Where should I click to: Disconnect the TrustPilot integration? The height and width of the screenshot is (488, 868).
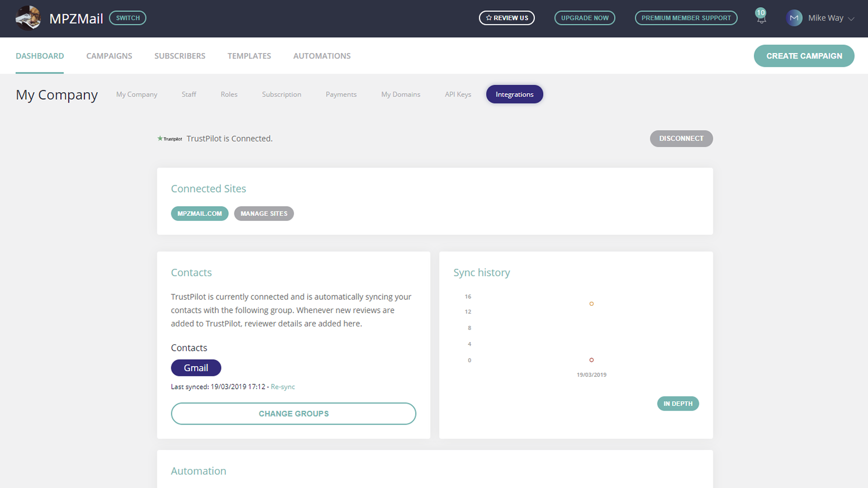pyautogui.click(x=681, y=139)
